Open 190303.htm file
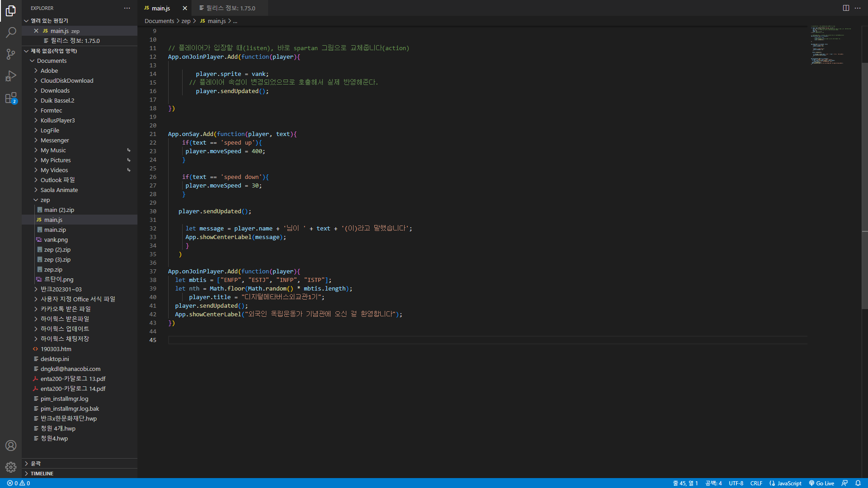 (80, 349)
